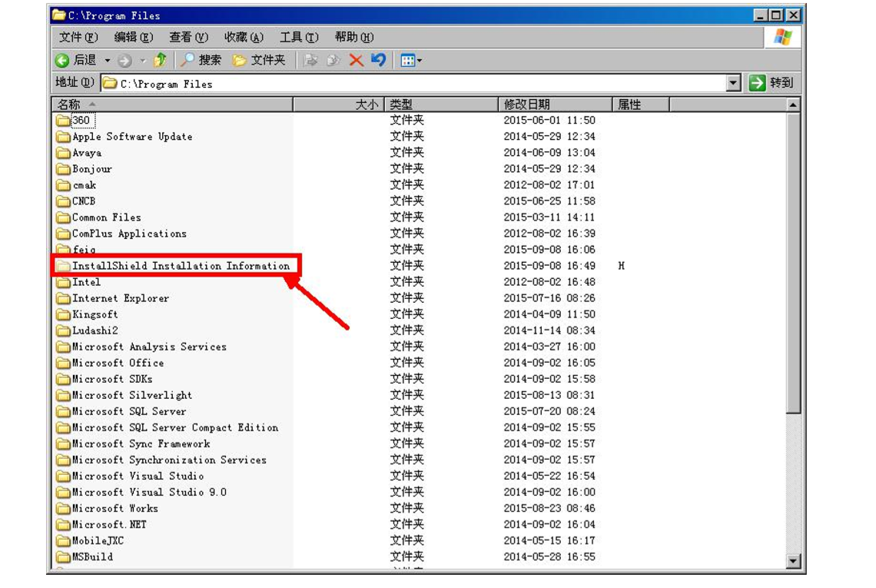Click the Back arrow icon
This screenshot has width=876, height=588.
[x=62, y=60]
